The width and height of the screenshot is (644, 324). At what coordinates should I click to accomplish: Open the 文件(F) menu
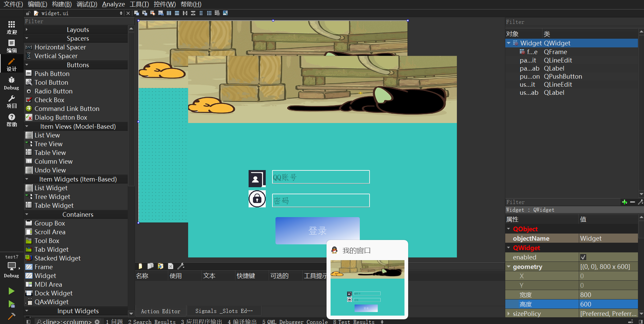point(13,4)
